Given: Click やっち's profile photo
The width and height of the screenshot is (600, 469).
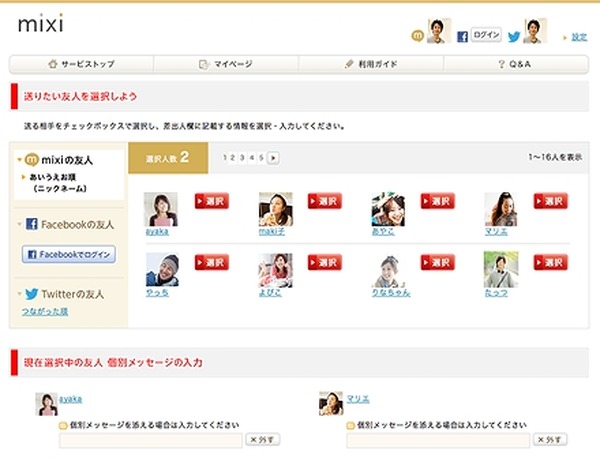Looking at the screenshot, I should 162,270.
